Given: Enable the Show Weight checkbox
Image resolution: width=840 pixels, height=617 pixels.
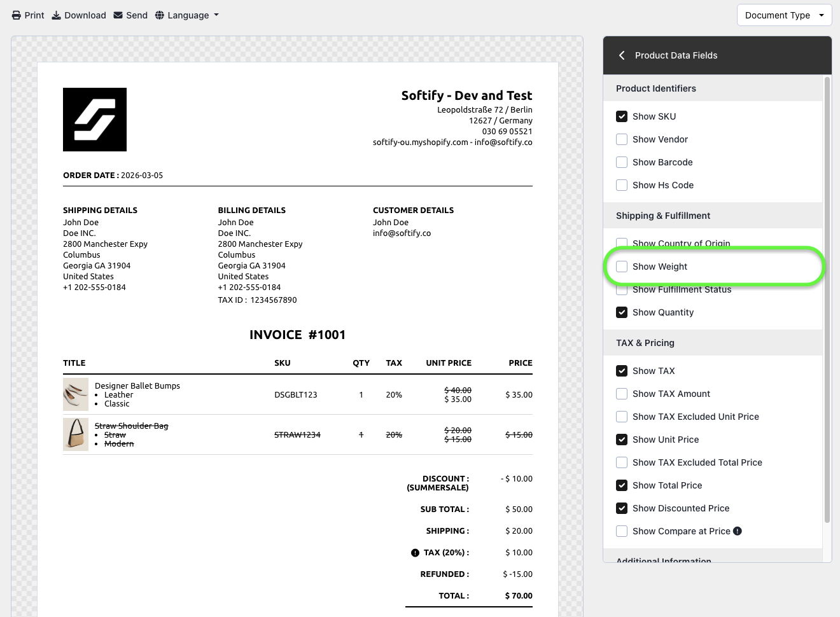Looking at the screenshot, I should point(622,267).
